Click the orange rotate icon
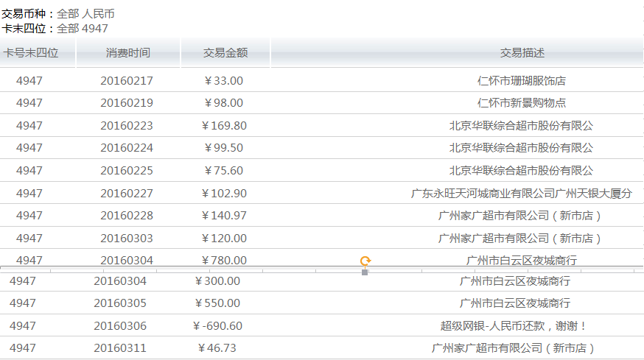 point(365,261)
